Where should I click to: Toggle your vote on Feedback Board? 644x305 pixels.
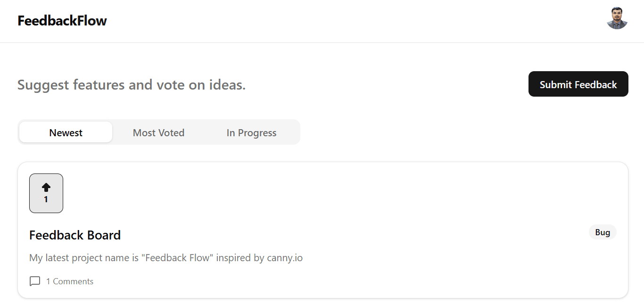click(x=46, y=193)
